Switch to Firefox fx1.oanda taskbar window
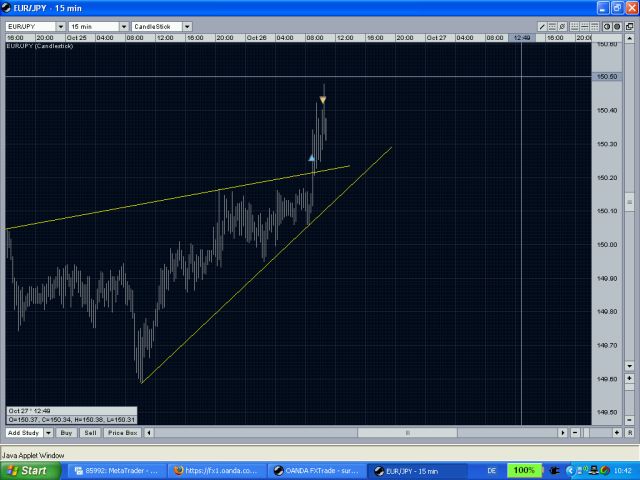 217,471
